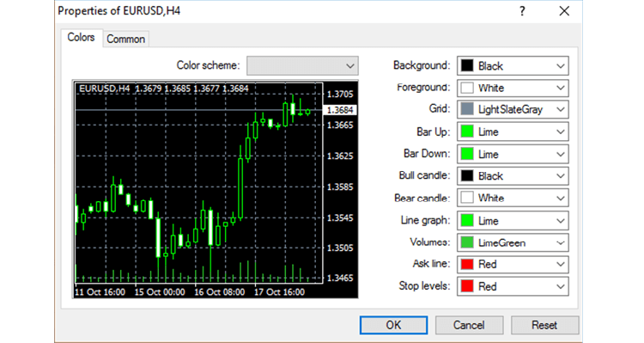Expand the Bear candle color dropdown arrow
This screenshot has height=343, width=644.
coord(560,199)
